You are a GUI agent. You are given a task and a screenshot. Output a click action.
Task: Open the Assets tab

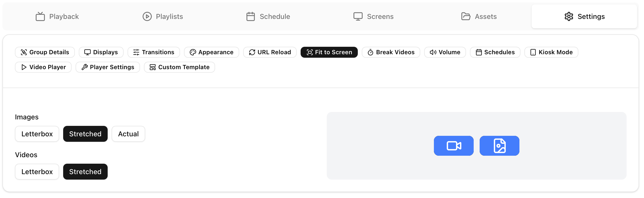[479, 16]
